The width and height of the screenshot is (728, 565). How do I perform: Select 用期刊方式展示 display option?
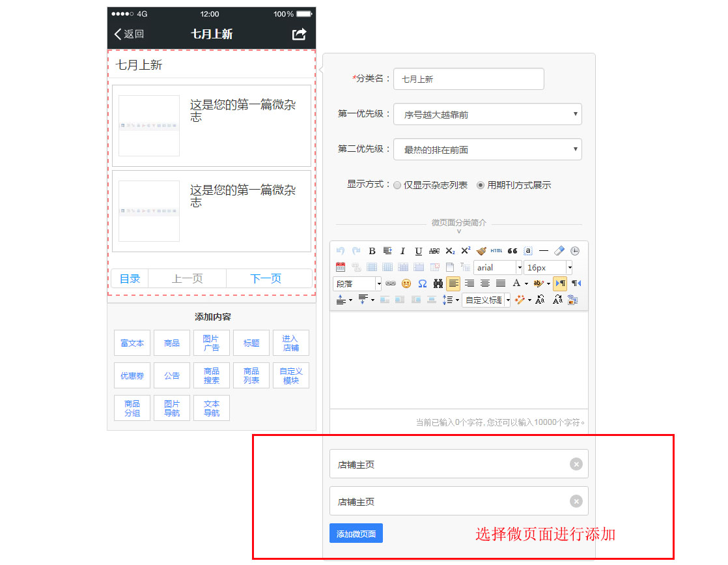(481, 185)
